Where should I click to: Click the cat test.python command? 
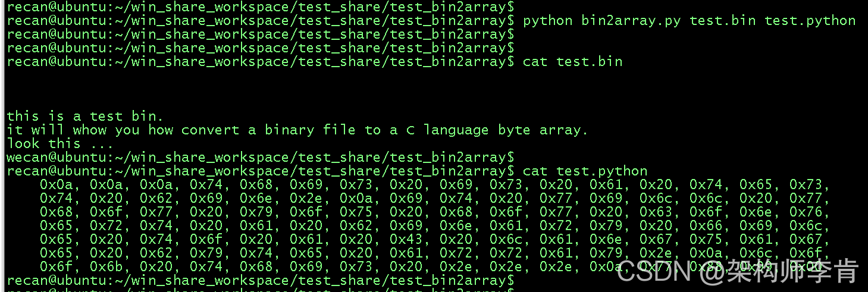coord(585,171)
